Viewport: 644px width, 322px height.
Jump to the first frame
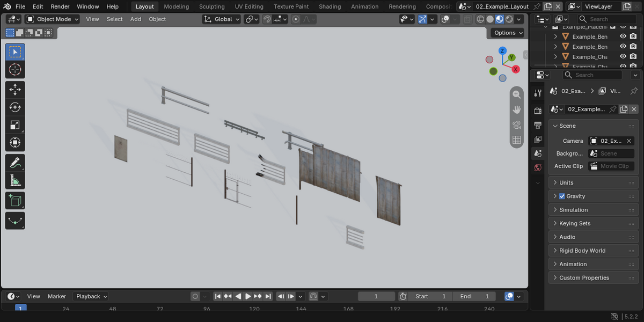click(x=217, y=296)
